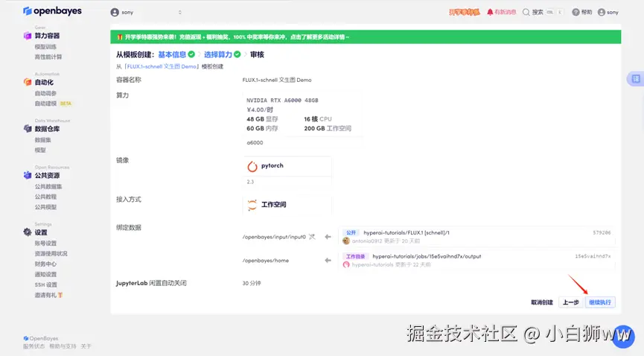
Task: Open 数据集 under 数据仓库
Action: tap(42, 140)
